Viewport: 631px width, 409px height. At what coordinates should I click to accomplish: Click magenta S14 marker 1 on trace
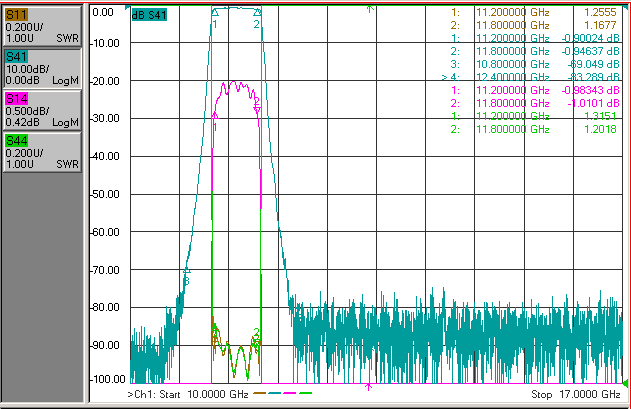[x=215, y=117]
